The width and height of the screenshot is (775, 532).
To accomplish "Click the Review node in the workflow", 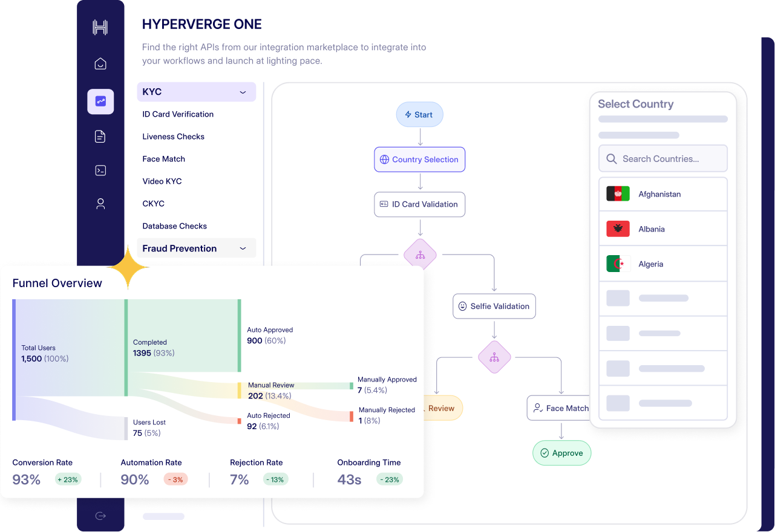I will pos(441,408).
